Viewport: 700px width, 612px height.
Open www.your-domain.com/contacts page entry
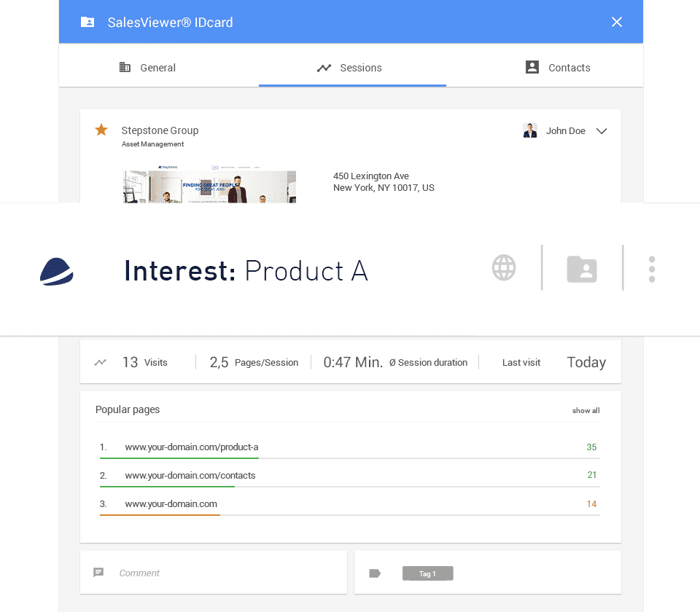pos(190,475)
